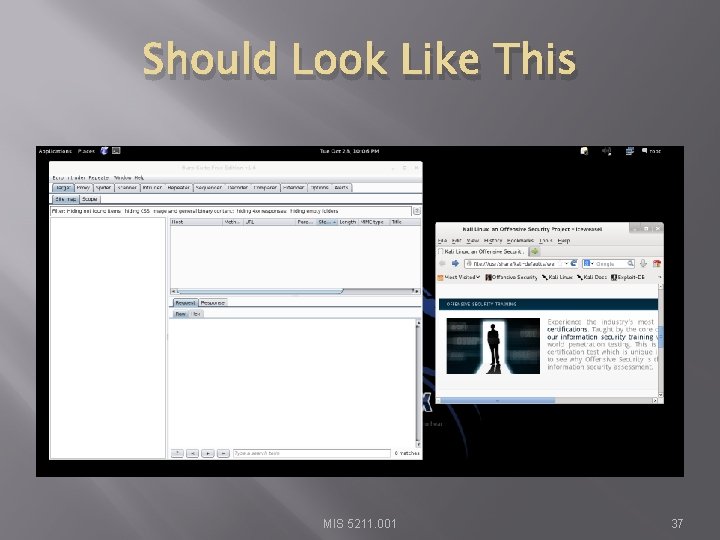Viewport: 720px width, 540px height.
Task: Sort the table by the Method column
Action: click(233, 222)
